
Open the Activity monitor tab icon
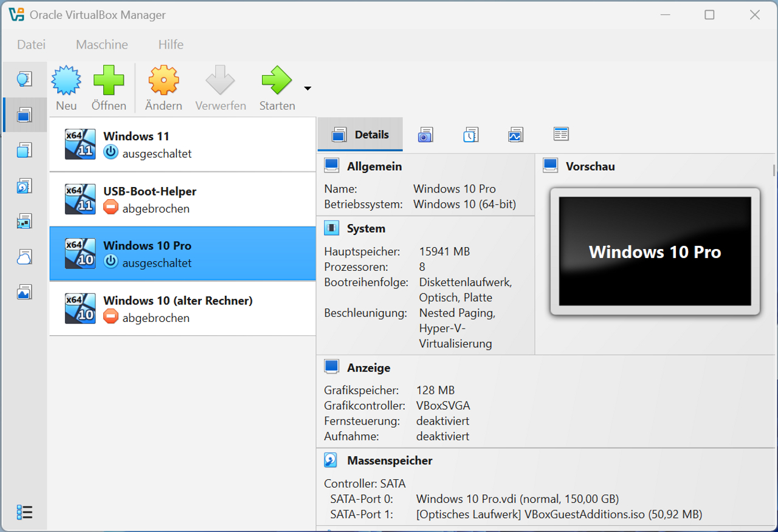click(515, 135)
